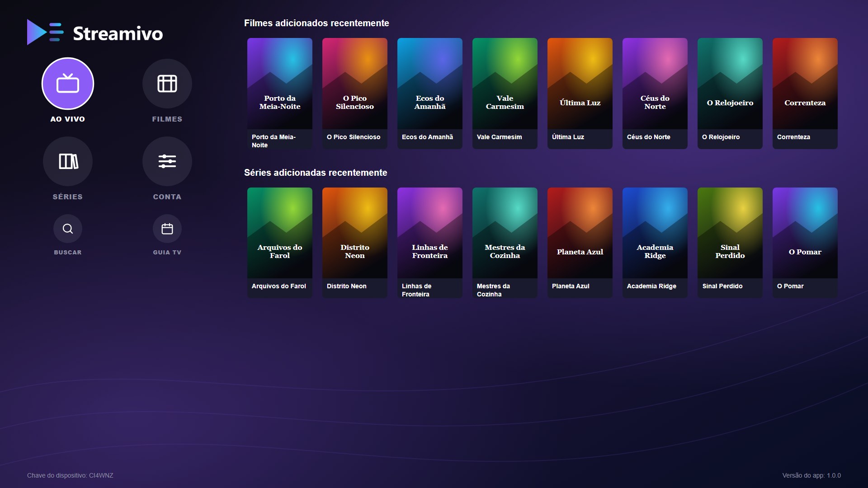Select the Sinal Perdido series poster
Viewport: 868px width, 488px height.
pos(730,233)
